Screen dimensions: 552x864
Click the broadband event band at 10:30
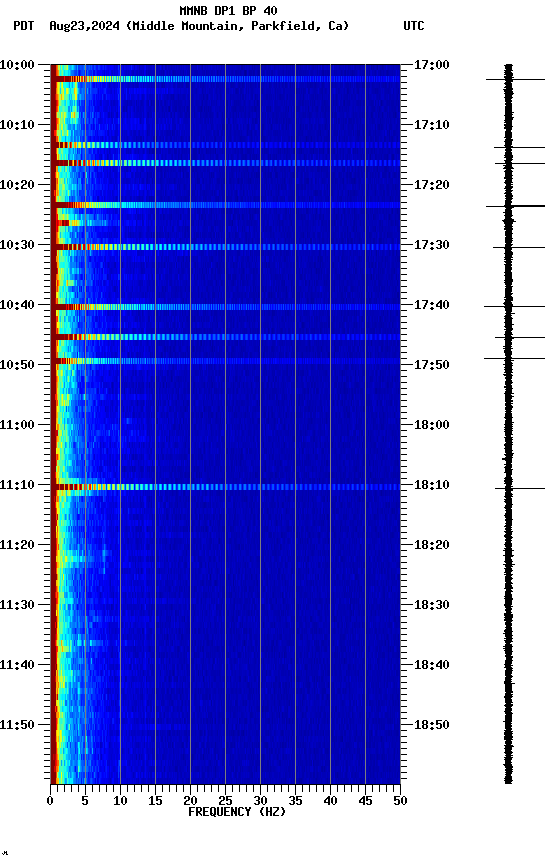(x=225, y=247)
